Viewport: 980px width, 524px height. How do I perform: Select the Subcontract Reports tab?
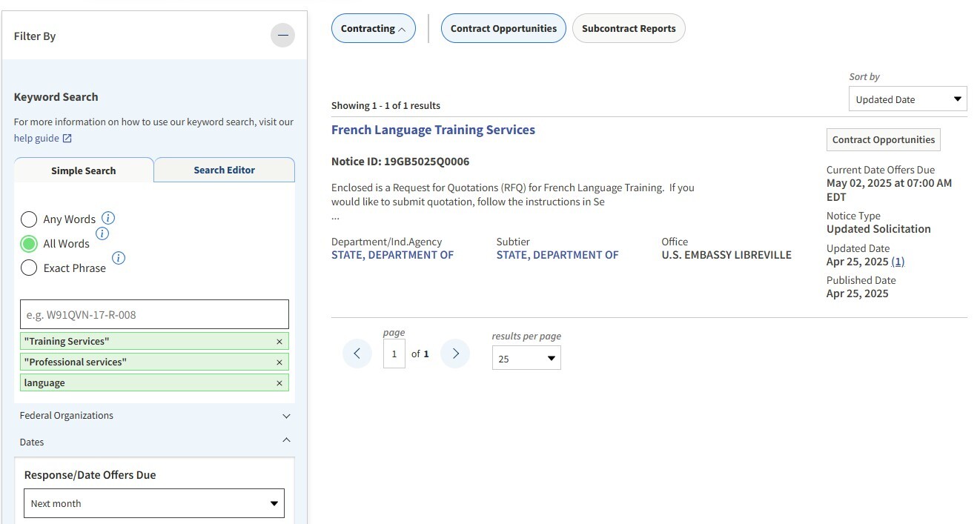[x=629, y=28]
